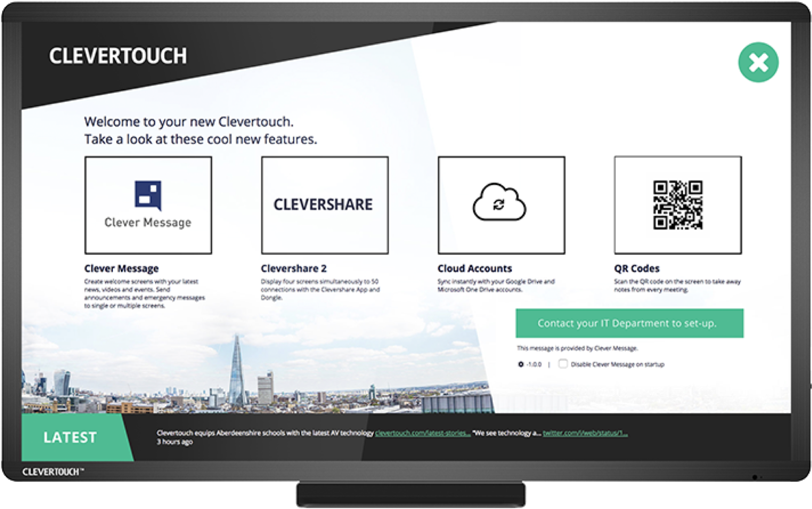Open the Clever Message tile
Screen dimensions: 812x509
click(x=148, y=205)
